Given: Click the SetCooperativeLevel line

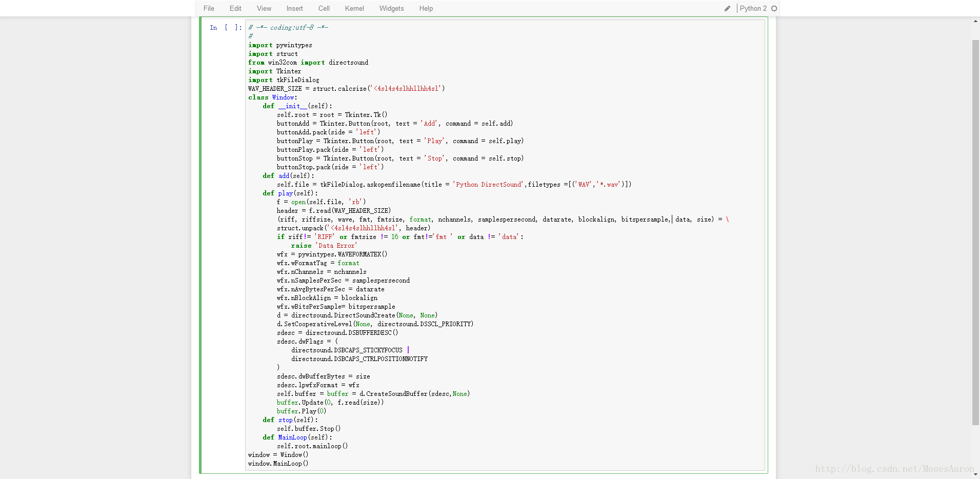Looking at the screenshot, I should (375, 324).
